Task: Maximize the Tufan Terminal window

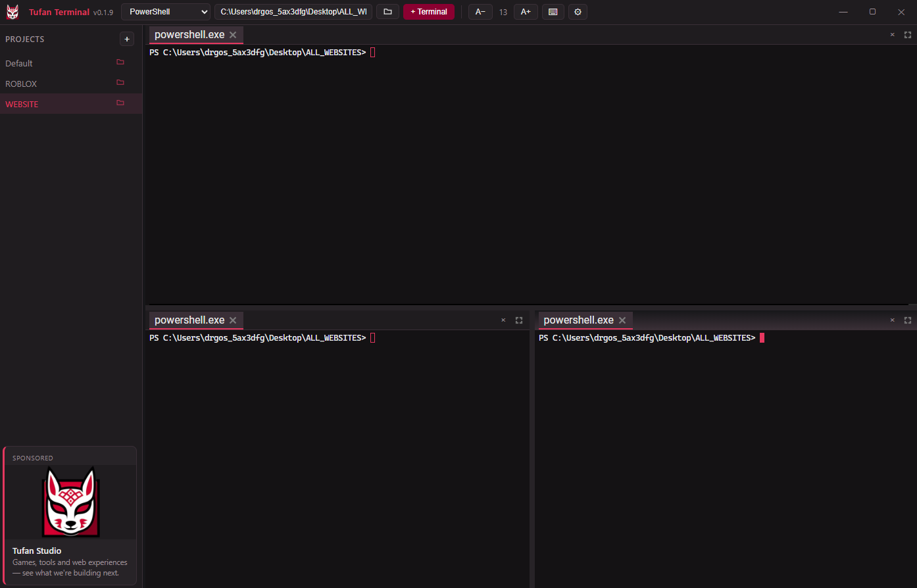Action: tap(872, 12)
